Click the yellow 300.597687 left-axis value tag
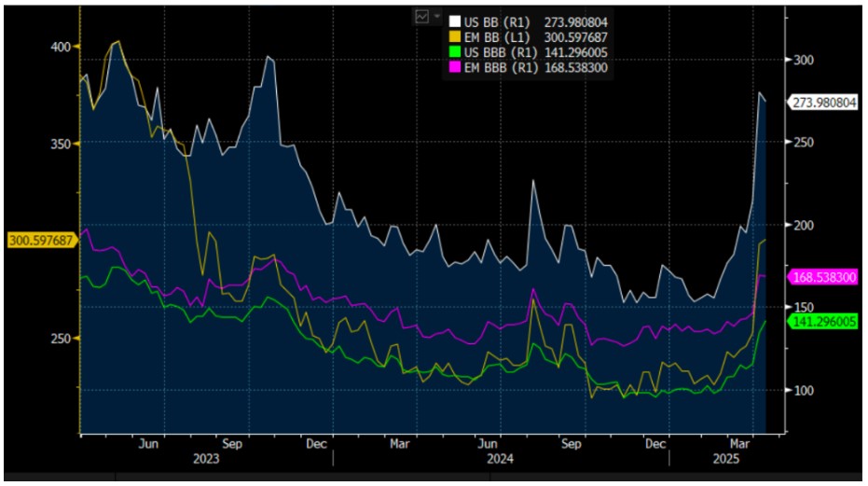Image resolution: width=868 pixels, height=486 pixels. click(41, 241)
